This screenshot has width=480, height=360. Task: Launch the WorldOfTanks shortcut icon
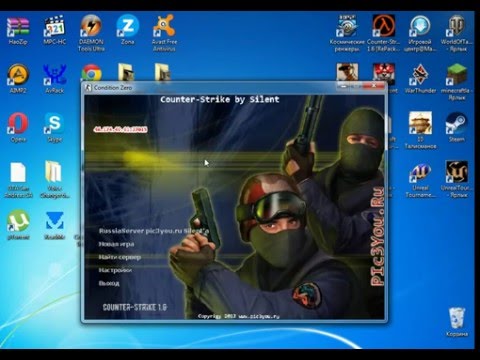[x=456, y=33]
